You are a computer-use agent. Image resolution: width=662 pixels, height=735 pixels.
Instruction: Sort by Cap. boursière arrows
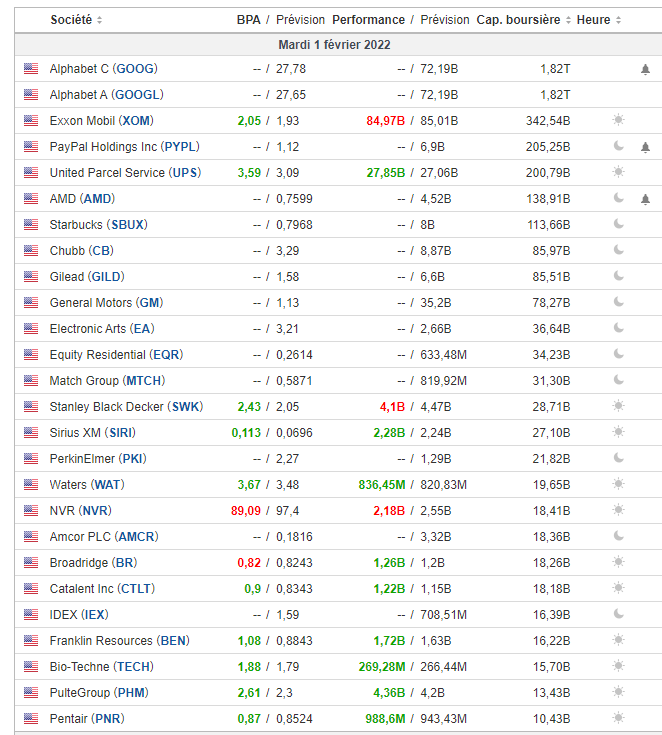(569, 20)
